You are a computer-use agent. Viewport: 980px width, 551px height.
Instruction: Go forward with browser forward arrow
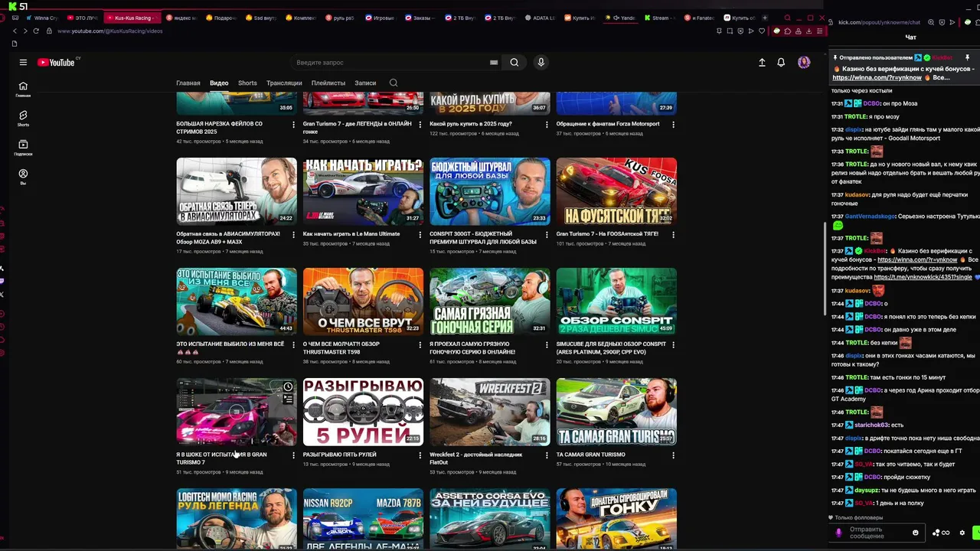(x=24, y=31)
